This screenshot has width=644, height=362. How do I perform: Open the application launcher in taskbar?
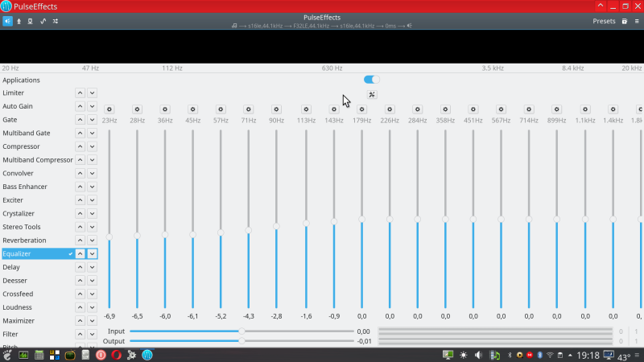[x=7, y=355]
